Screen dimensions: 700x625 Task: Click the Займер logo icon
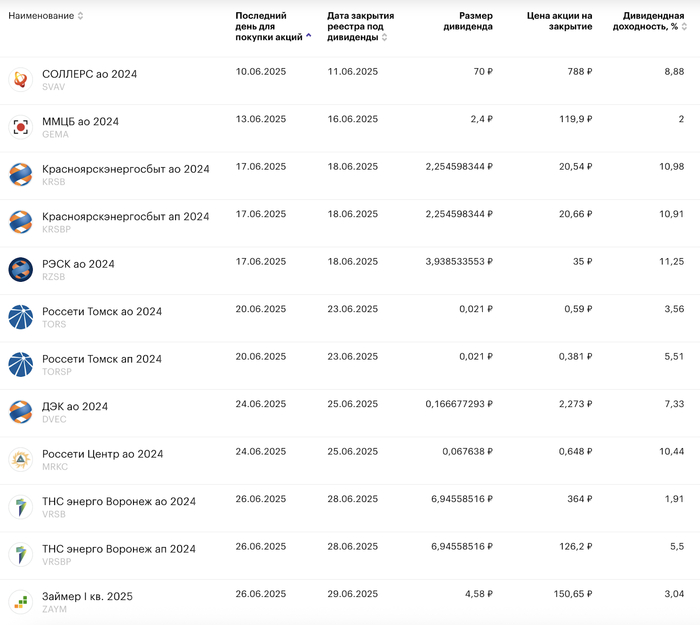[20, 602]
